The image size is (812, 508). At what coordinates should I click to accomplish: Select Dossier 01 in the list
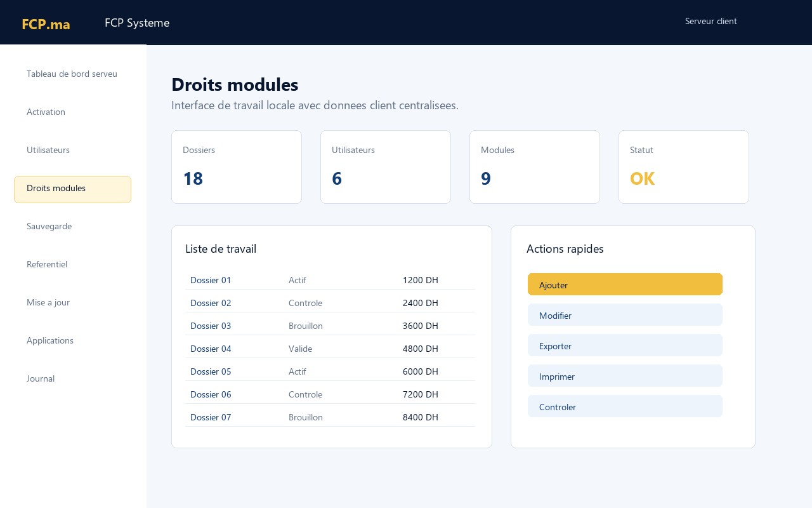click(211, 280)
